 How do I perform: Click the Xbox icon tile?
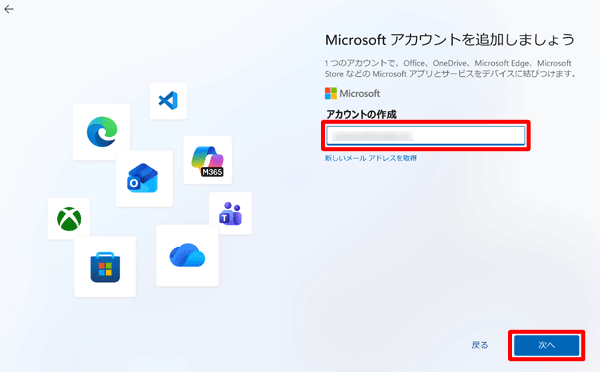69,219
